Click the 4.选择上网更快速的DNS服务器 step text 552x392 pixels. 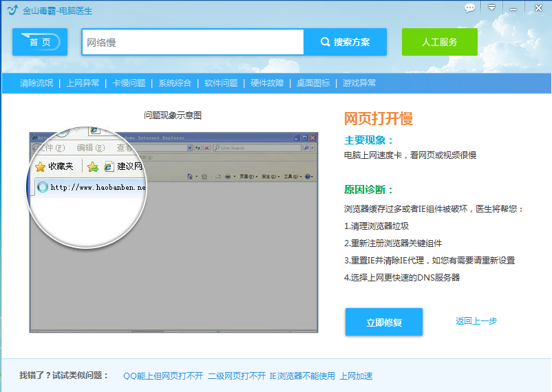(402, 278)
